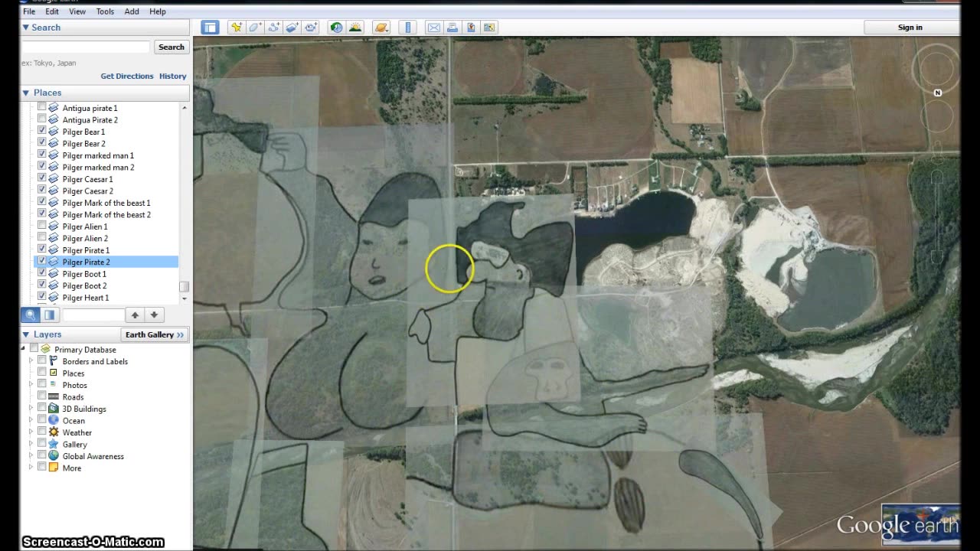Enable the Borders and Labels checkbox
The width and height of the screenshot is (980, 551).
tap(42, 361)
